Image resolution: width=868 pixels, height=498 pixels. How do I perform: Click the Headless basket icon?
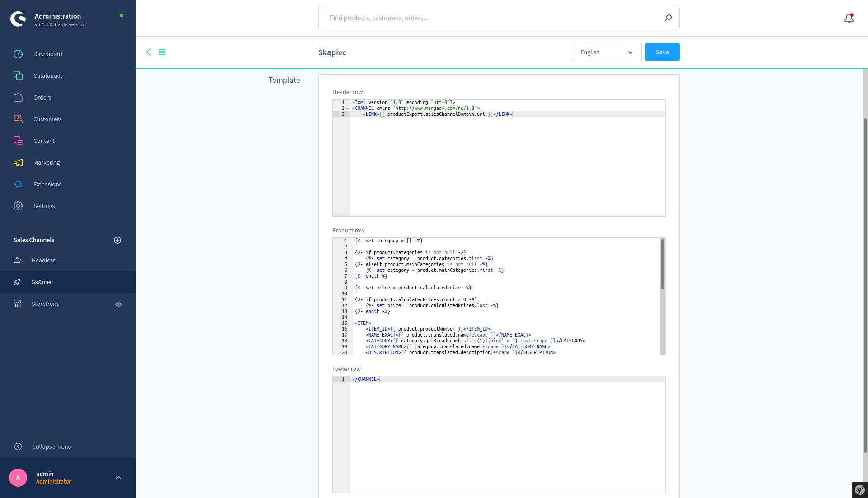click(x=17, y=260)
